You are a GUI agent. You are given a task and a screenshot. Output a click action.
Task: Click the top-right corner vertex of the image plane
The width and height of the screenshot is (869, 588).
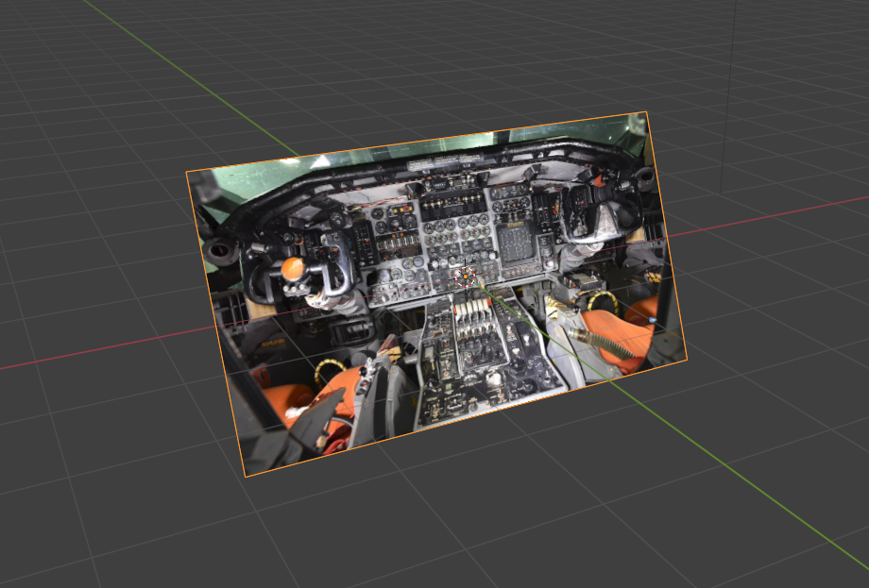pyautogui.click(x=646, y=112)
